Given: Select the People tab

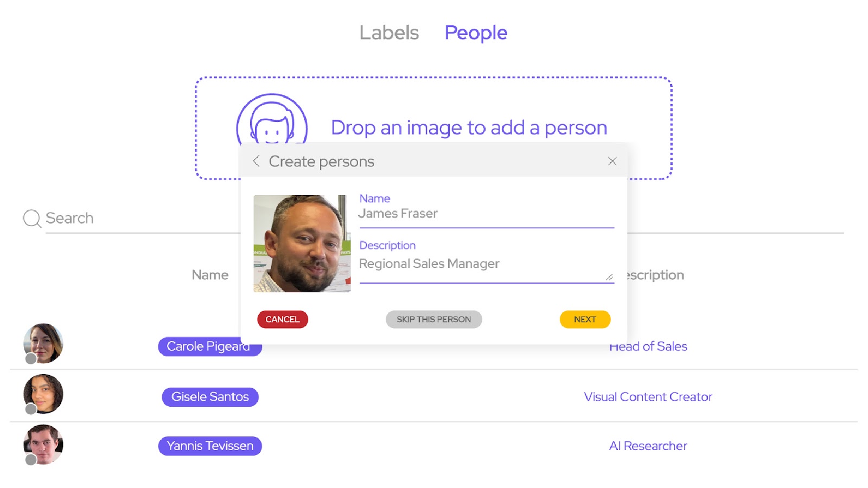Looking at the screenshot, I should pyautogui.click(x=476, y=33).
